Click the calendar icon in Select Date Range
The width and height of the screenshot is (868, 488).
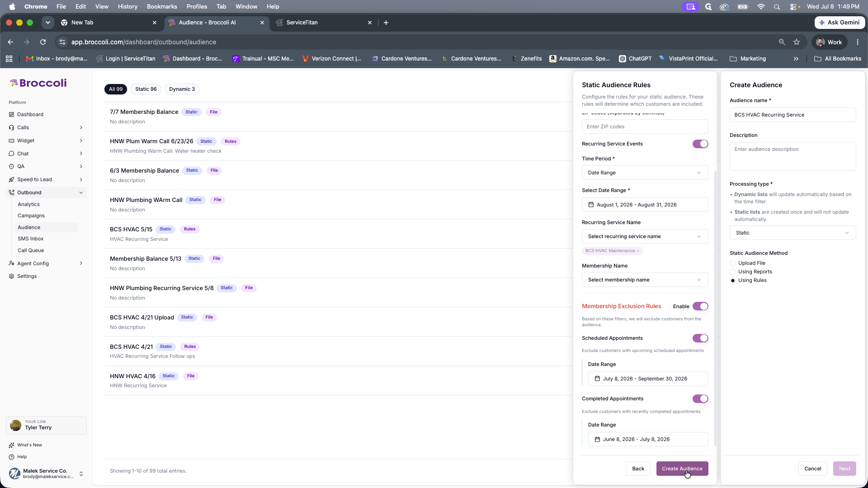click(x=591, y=205)
